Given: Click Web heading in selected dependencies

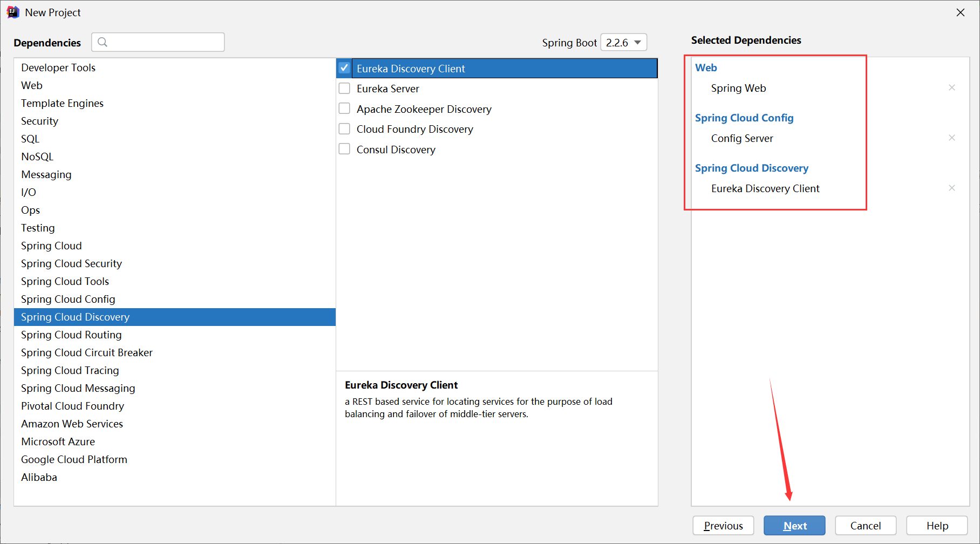Looking at the screenshot, I should pos(706,67).
